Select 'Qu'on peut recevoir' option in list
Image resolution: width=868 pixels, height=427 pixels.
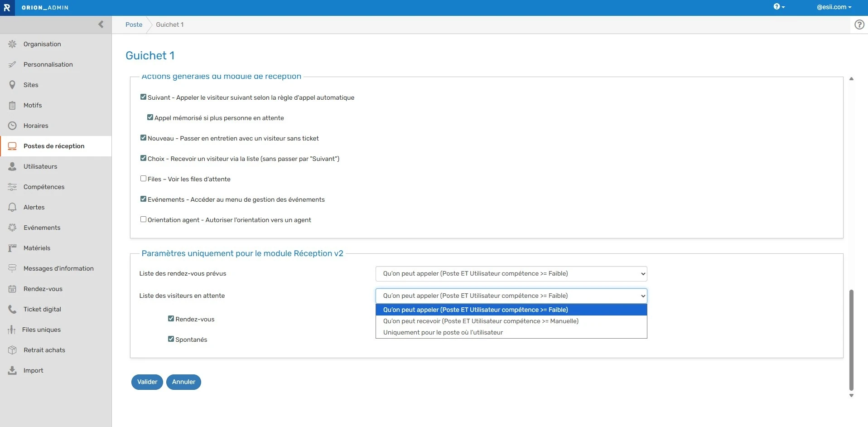(480, 321)
